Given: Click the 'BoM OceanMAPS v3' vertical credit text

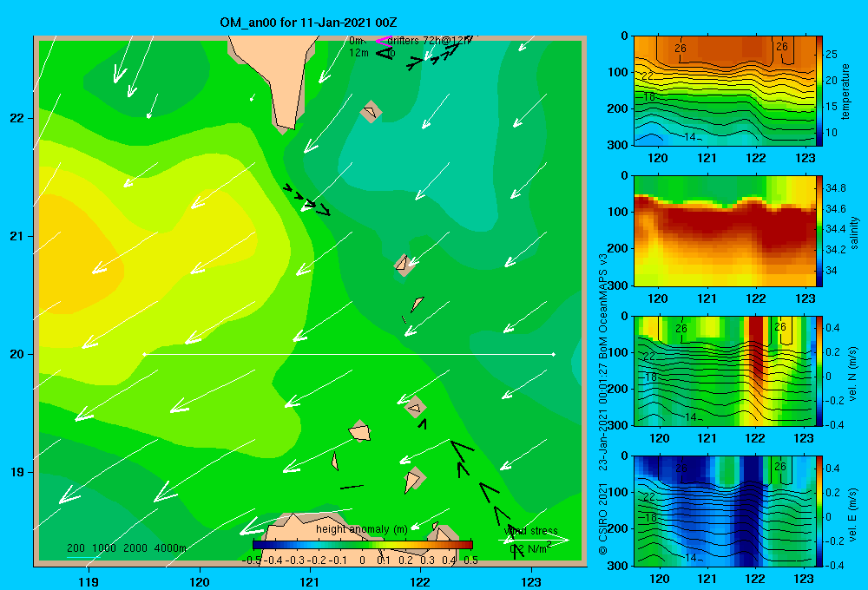Looking at the screenshot, I should pyautogui.click(x=603, y=308).
